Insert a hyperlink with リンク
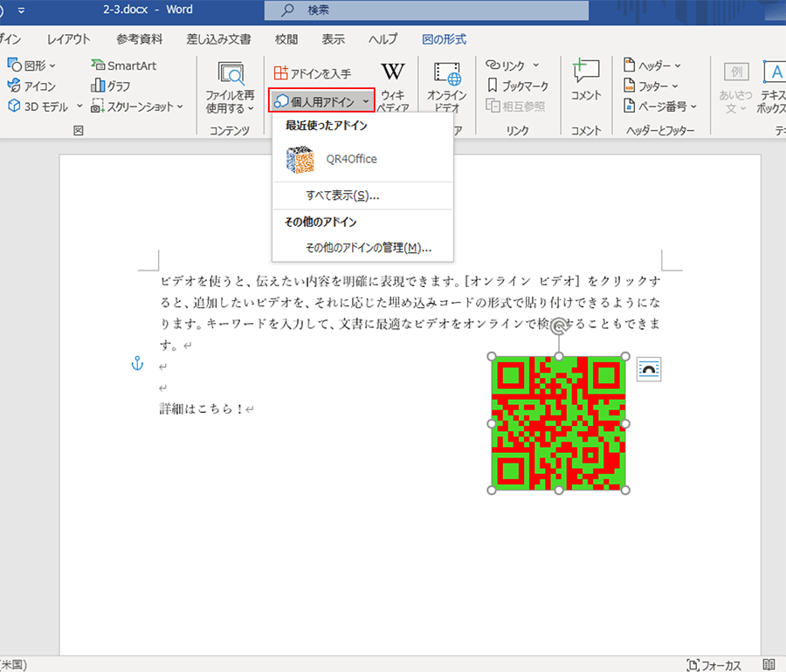The width and height of the screenshot is (786, 672). pos(506,65)
